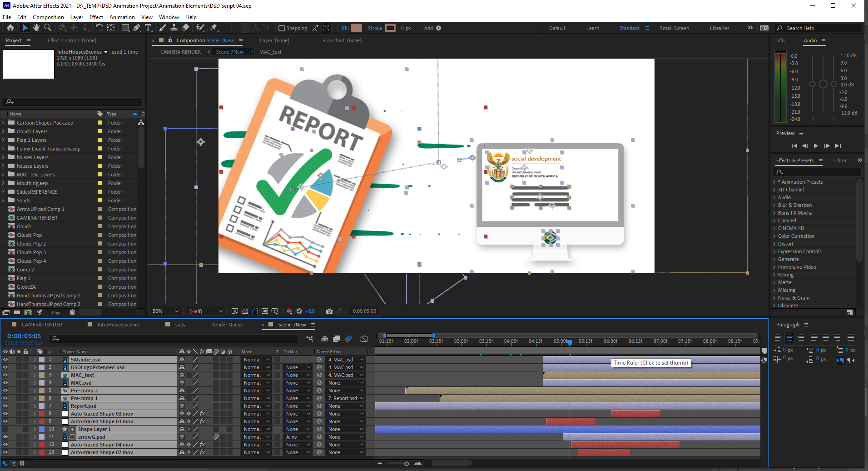Hide the SAGlobe.psd layer
Image resolution: width=868 pixels, height=471 pixels.
pos(5,360)
